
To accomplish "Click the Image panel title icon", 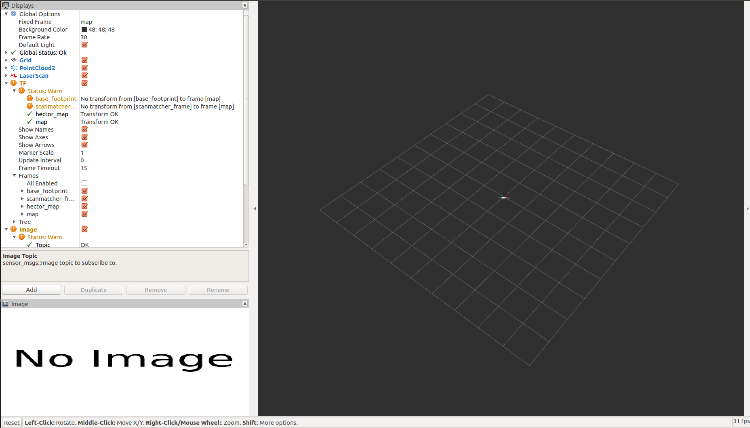I will pyautogui.click(x=6, y=304).
